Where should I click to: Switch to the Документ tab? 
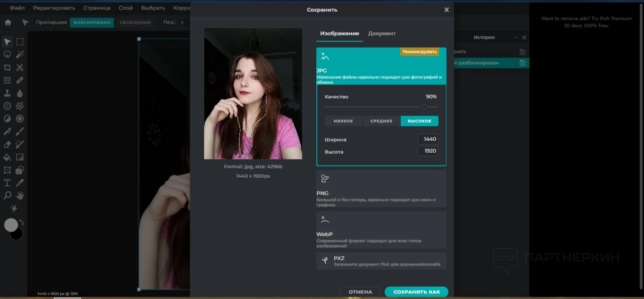(x=381, y=33)
